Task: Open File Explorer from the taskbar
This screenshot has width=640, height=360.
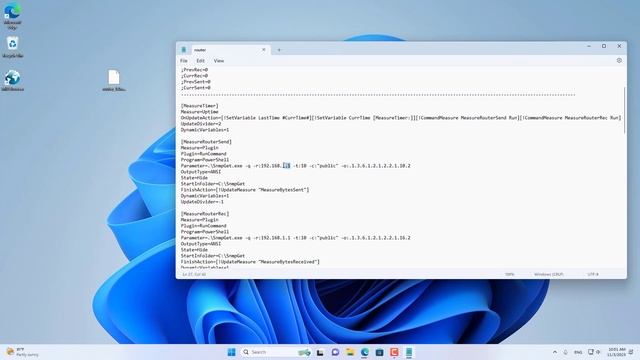Action: 350,352
